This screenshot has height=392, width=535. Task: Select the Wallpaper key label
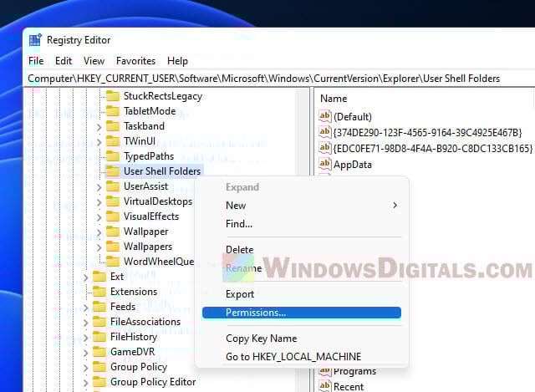pos(146,232)
